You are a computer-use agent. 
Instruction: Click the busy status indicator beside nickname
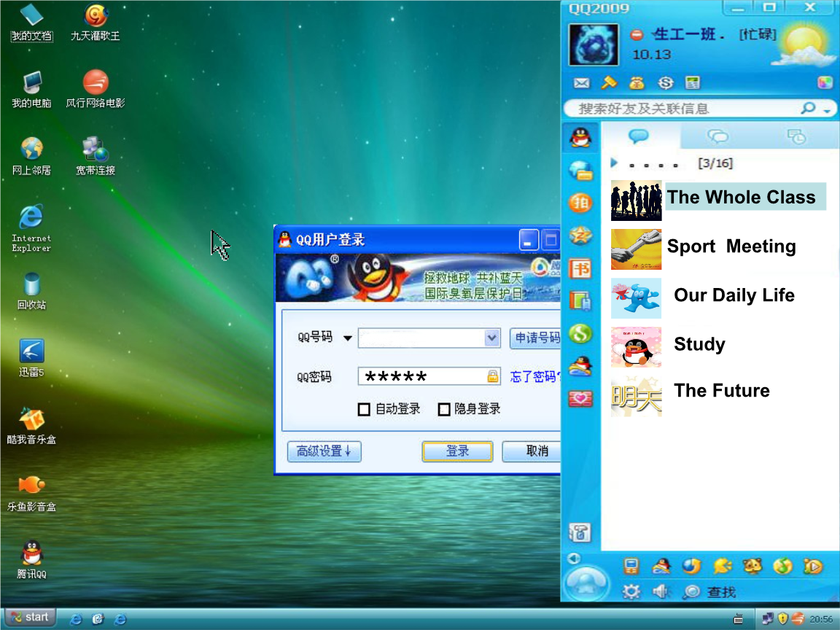click(637, 35)
